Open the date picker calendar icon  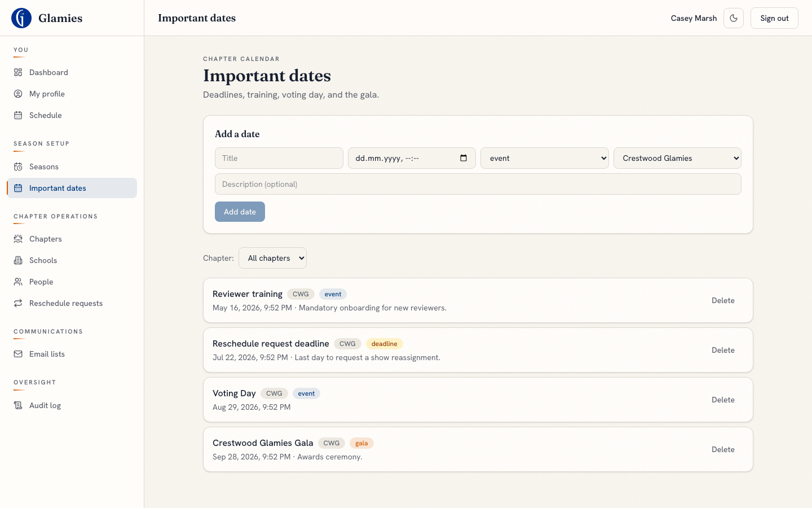coord(464,158)
